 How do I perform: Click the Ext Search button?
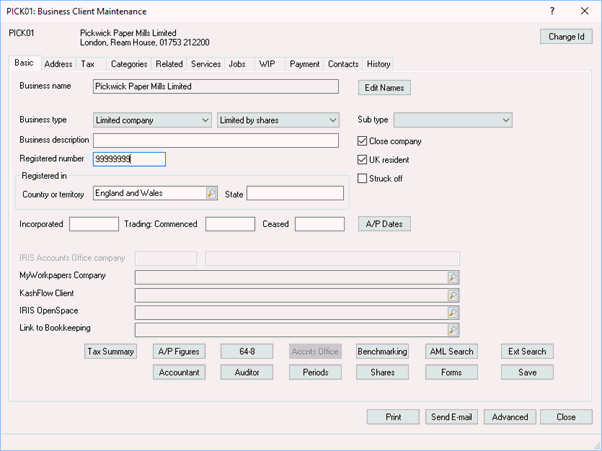point(527,351)
